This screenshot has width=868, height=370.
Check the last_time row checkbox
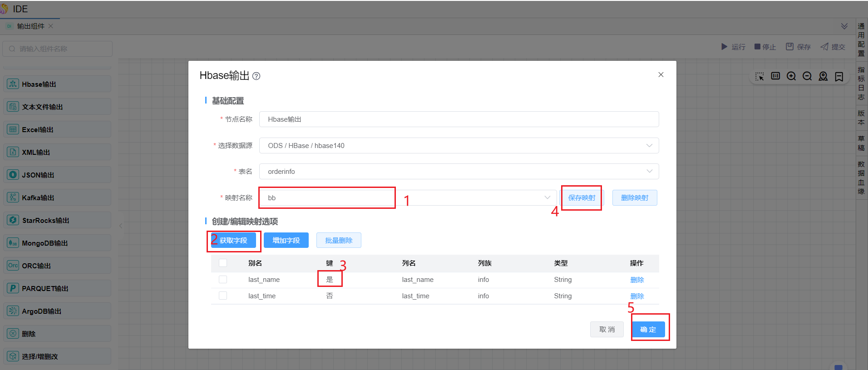point(223,296)
